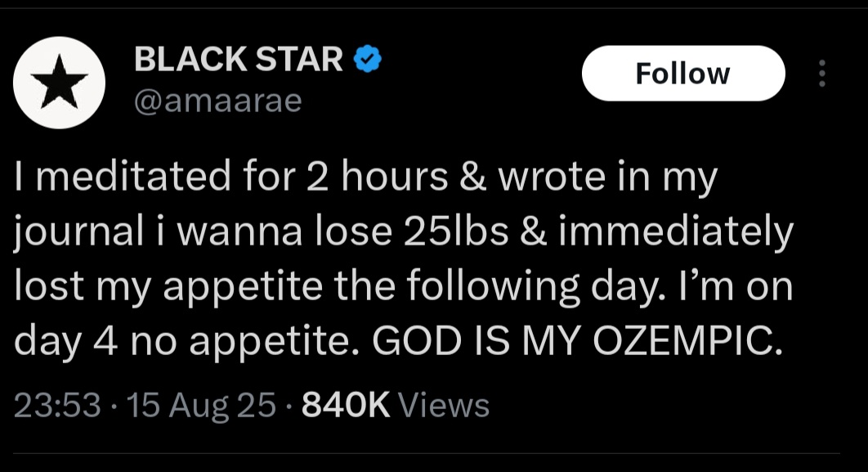Screen dimensions: 868x472
Task: Visit the @amaarae handle link
Action: (217, 101)
